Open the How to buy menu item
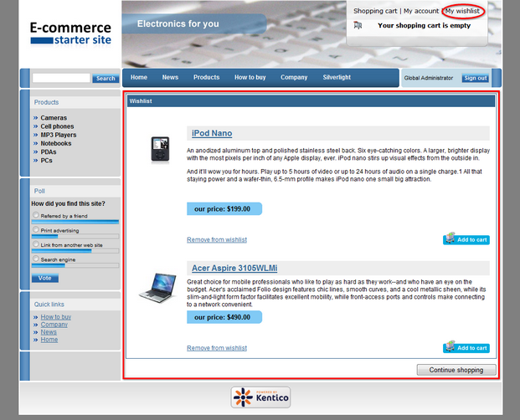This screenshot has height=420, width=520. click(x=250, y=77)
